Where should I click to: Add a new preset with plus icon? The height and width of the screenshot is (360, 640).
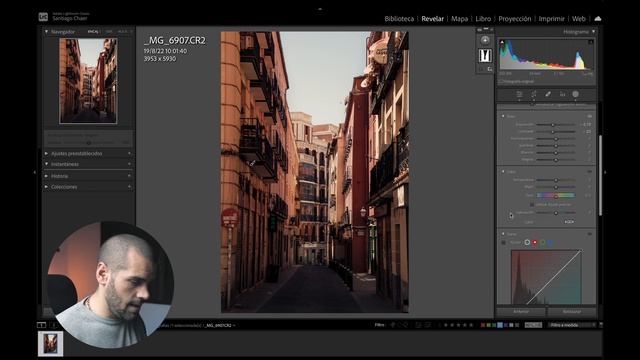[x=129, y=153]
